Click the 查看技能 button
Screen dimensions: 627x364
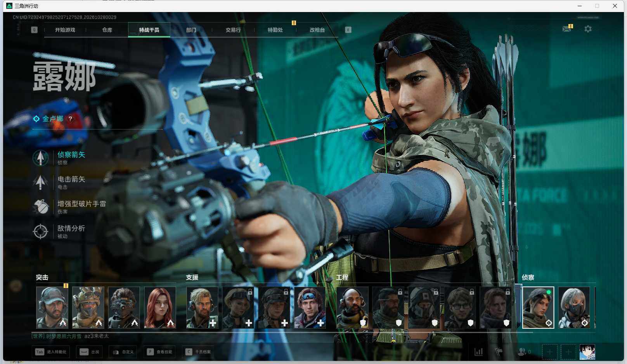pos(160,352)
